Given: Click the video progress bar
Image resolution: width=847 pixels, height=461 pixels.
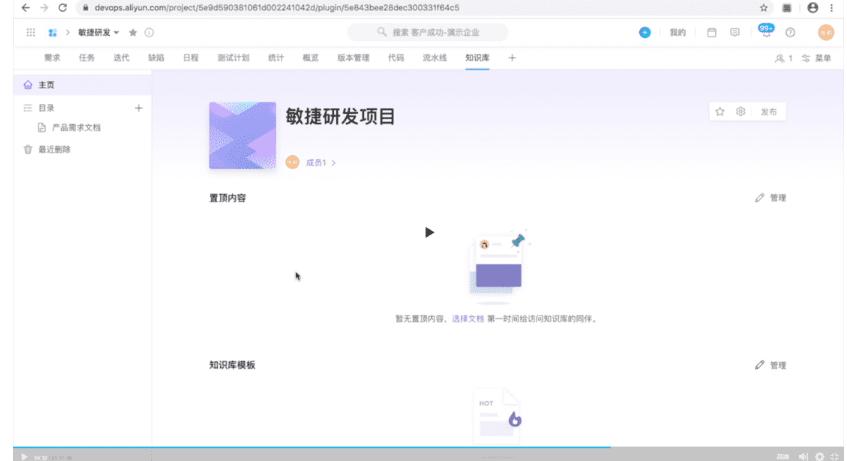Looking at the screenshot, I should [x=428, y=447].
